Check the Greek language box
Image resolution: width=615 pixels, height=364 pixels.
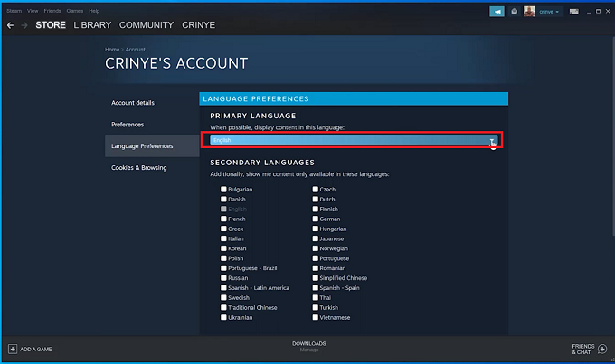coord(223,229)
